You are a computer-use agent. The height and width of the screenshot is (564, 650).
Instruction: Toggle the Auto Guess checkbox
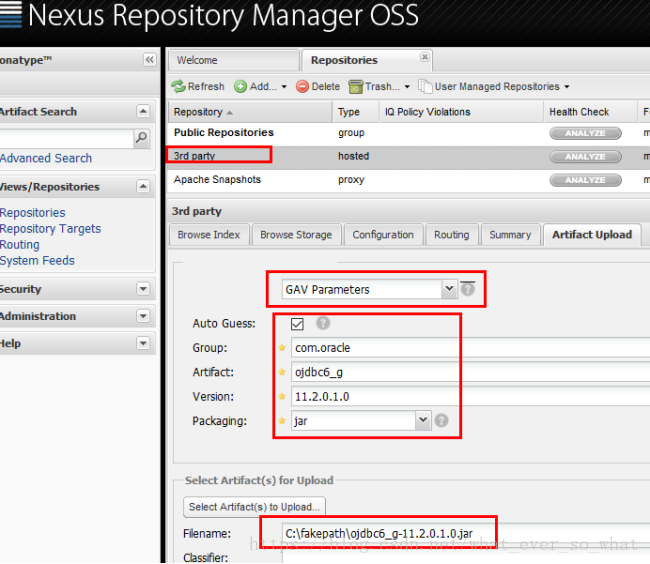click(x=297, y=324)
